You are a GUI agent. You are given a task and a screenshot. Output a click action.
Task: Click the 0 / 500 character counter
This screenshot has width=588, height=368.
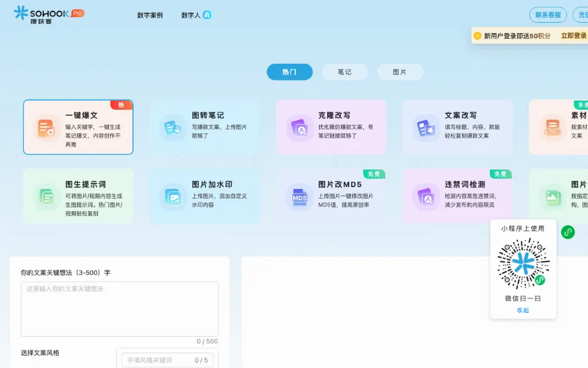207,342
